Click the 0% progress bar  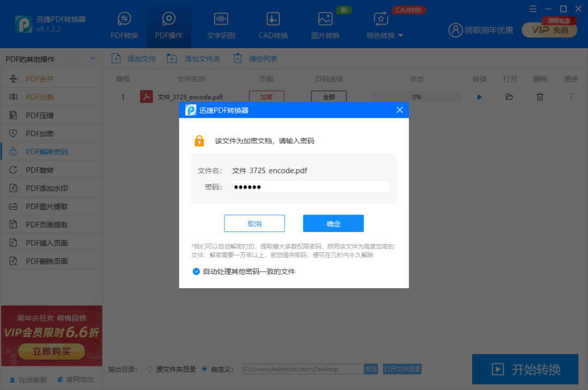(x=416, y=97)
